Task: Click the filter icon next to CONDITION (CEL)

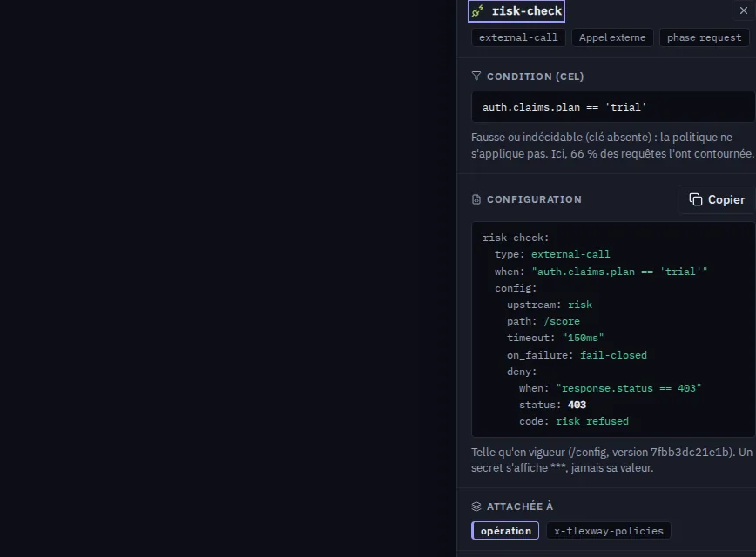Action: coord(476,76)
